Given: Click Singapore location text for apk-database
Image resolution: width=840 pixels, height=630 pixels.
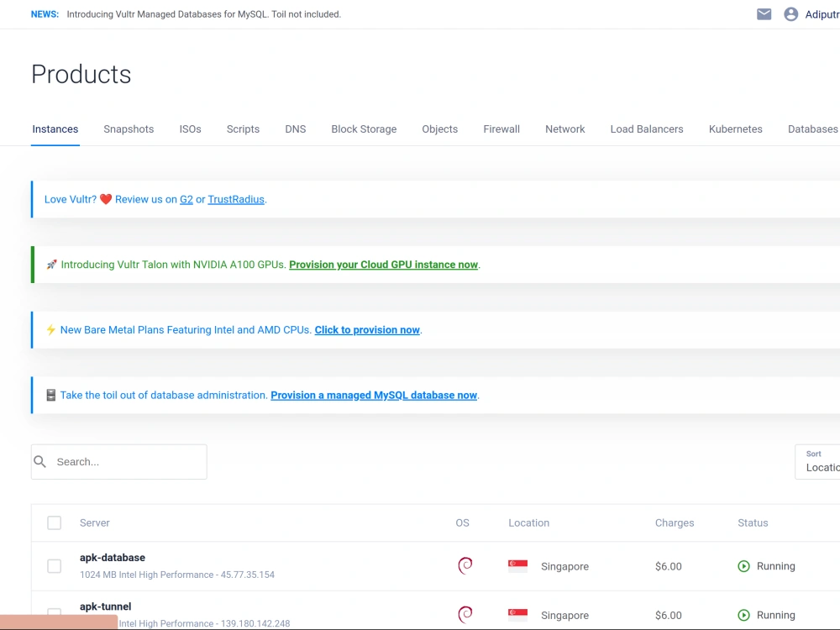Looking at the screenshot, I should click(x=564, y=566).
